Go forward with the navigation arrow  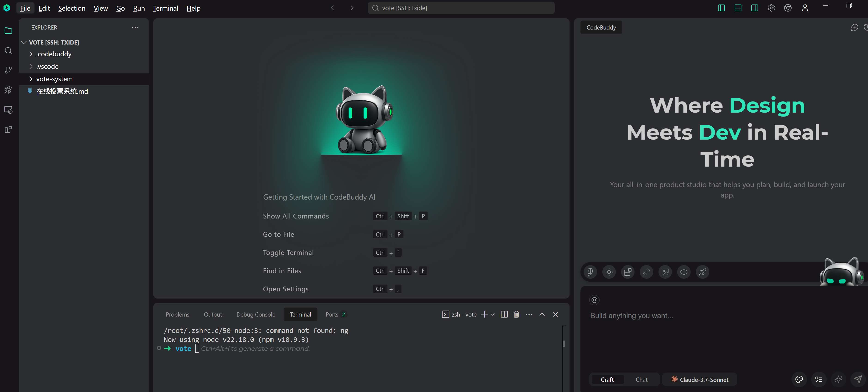point(352,8)
